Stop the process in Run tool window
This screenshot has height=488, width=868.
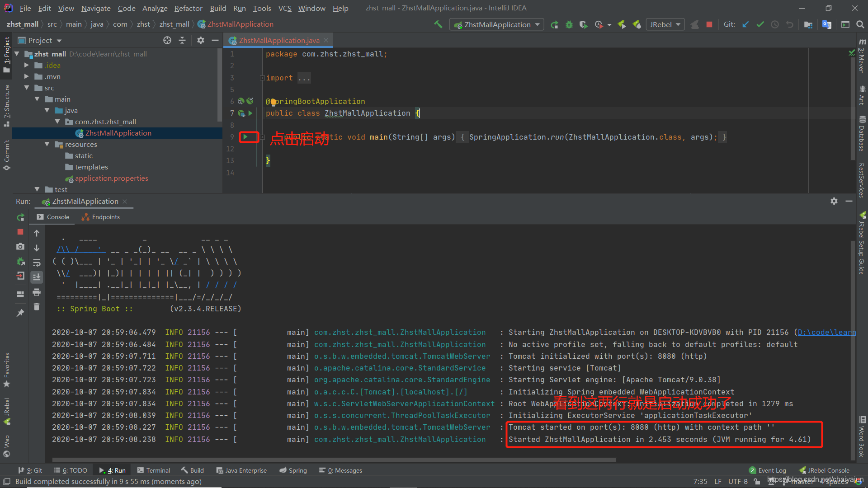[20, 232]
